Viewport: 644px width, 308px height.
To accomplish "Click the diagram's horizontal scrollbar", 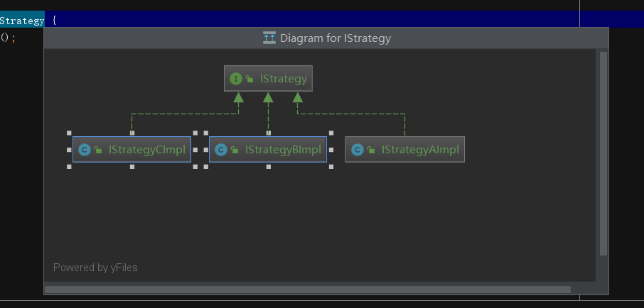I will click(307, 290).
